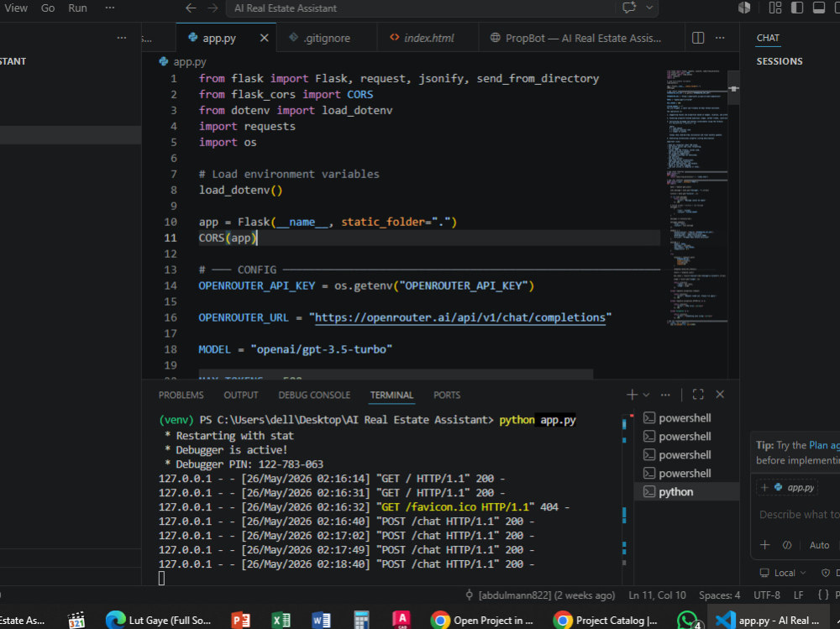Close the app.py tab
The height and width of the screenshot is (629, 840).
pyautogui.click(x=264, y=38)
